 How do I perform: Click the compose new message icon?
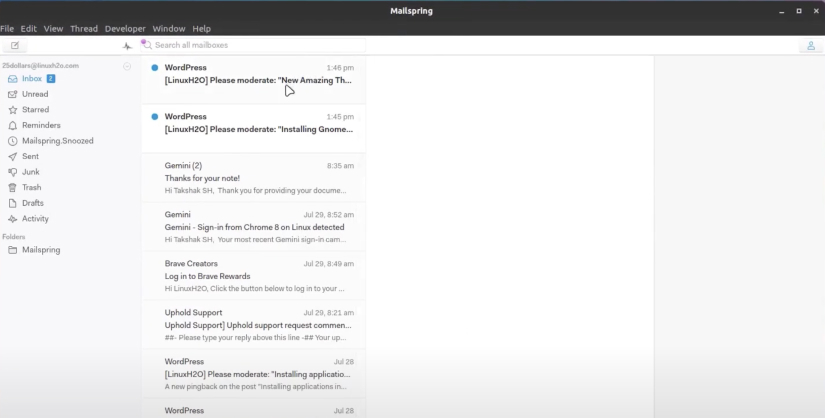pyautogui.click(x=15, y=45)
